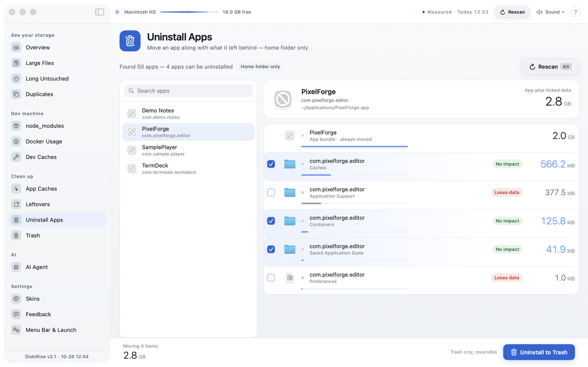Viewport: 588px width, 367px height.
Task: Click the Rescan button with ⌘R shortcut
Action: coord(550,67)
